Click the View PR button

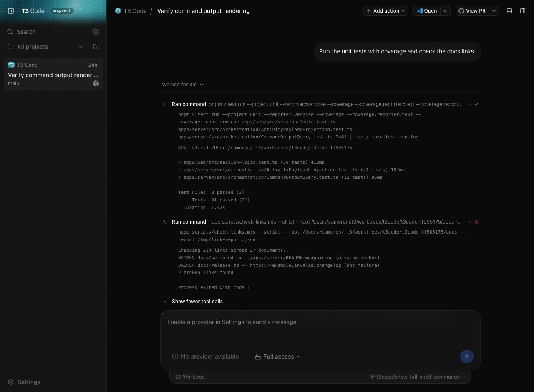pos(472,11)
